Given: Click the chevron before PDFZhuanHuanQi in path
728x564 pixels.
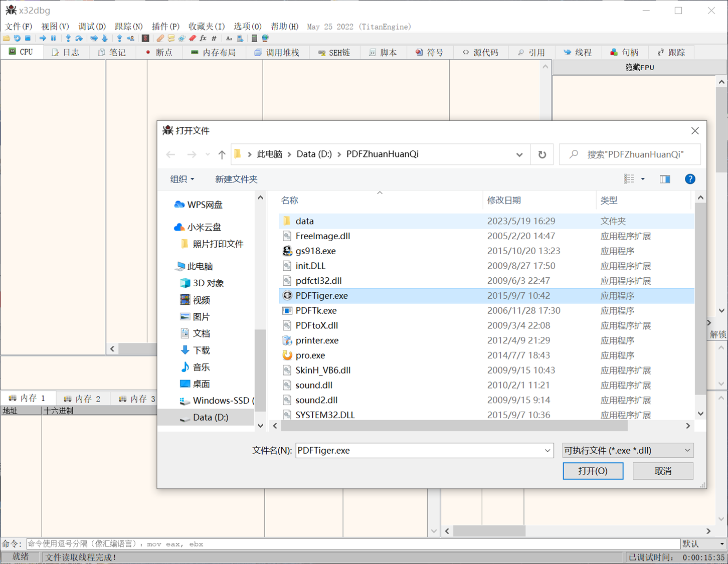Looking at the screenshot, I should point(339,154).
